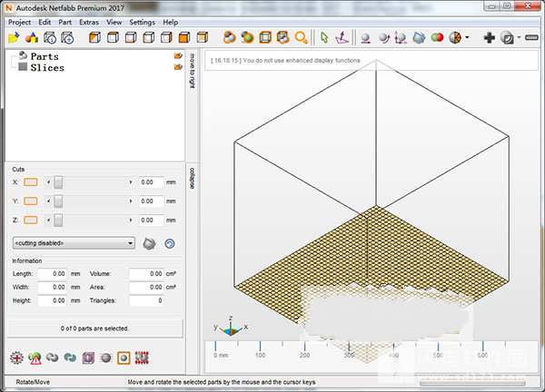This screenshot has height=392, width=545.
Task: Click the reset cuts circular arrow icon
Action: pyautogui.click(x=170, y=244)
